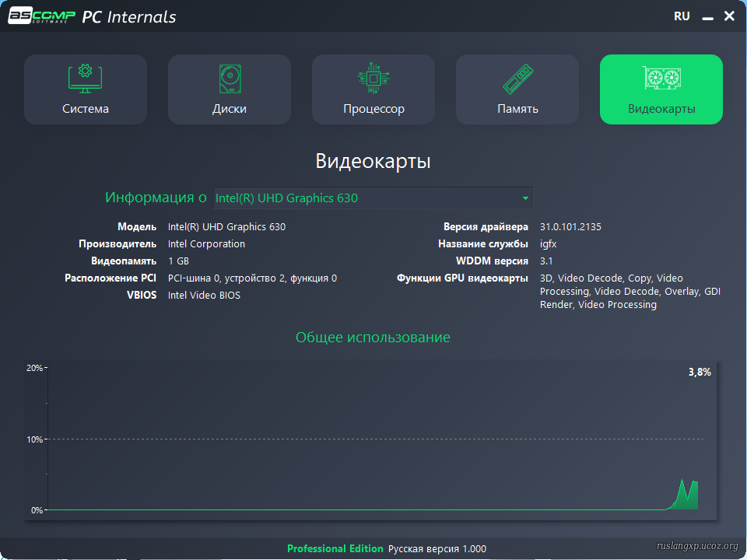Screen dimensions: 747x560
Task: Open the Intel(R) UHD Graphics 630 dropdown
Action: click(x=373, y=198)
